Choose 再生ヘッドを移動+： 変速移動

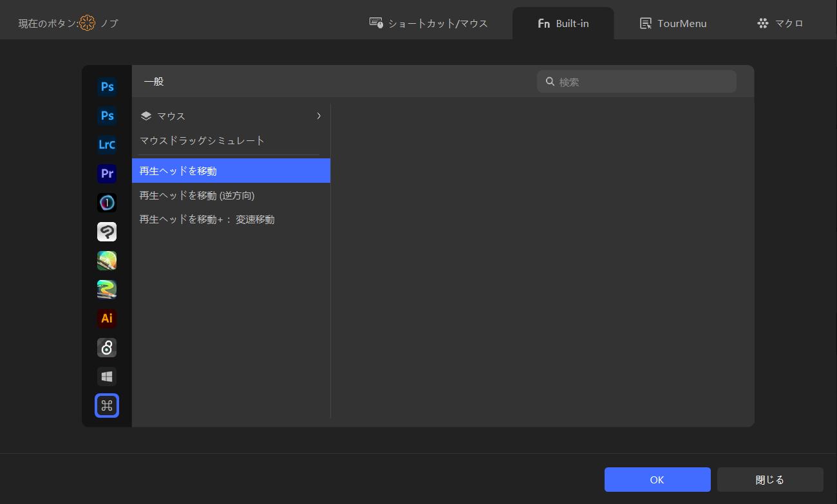click(x=207, y=219)
